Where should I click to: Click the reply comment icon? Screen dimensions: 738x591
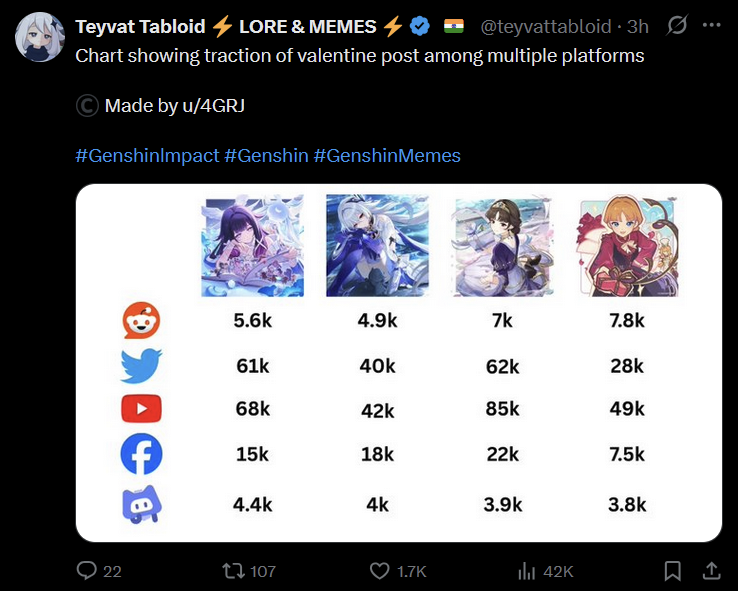tap(87, 571)
